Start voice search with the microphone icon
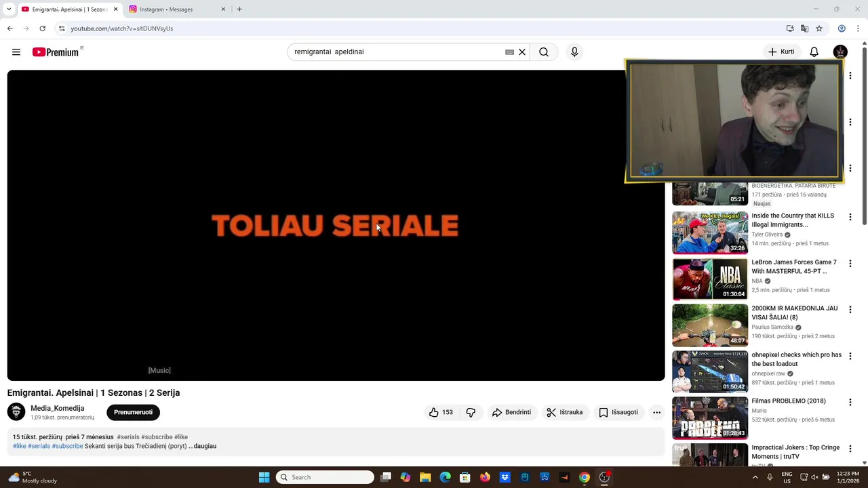 (x=574, y=52)
